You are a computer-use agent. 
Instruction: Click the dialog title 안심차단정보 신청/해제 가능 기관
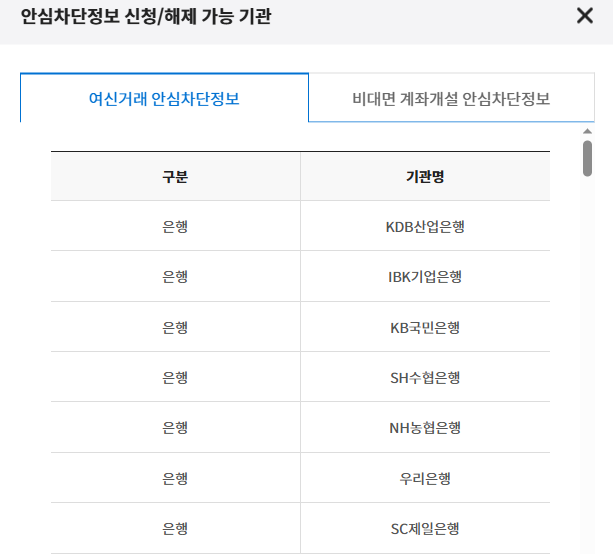click(146, 16)
